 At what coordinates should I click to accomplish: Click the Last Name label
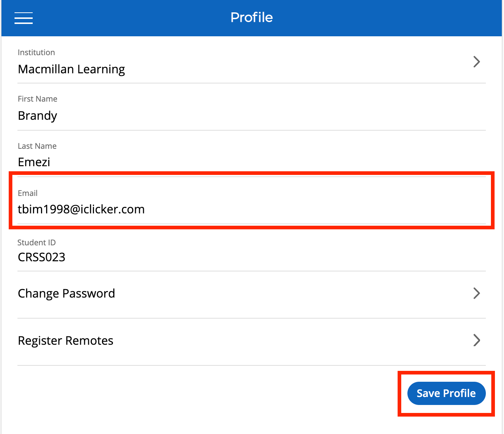point(37,146)
